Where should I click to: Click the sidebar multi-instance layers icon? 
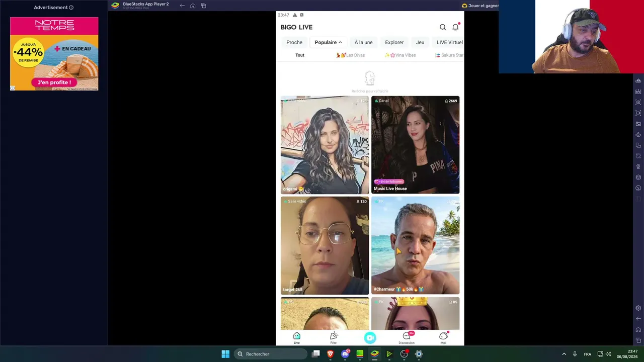pos(638,177)
